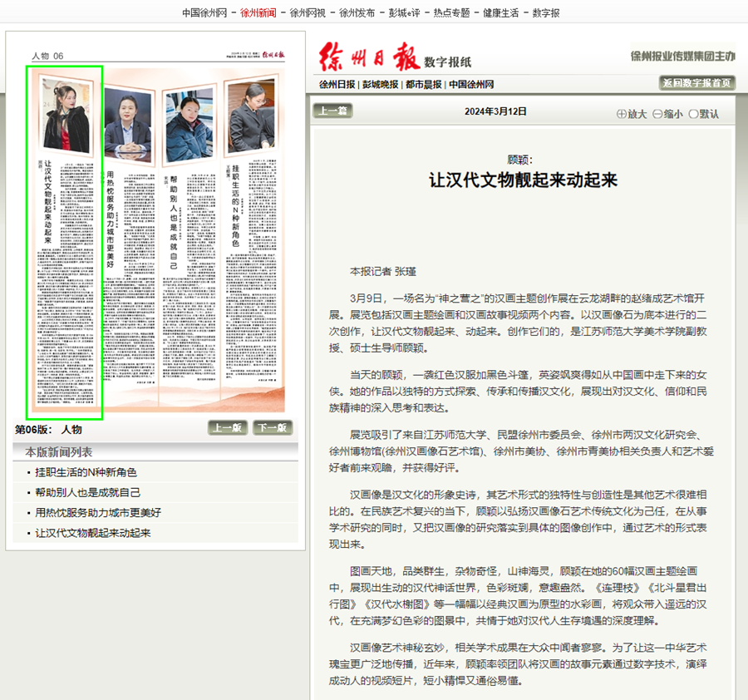Image resolution: width=748 pixels, height=700 pixels.
Task: Click the 放大 zoom-in icon
Action: pos(622,114)
